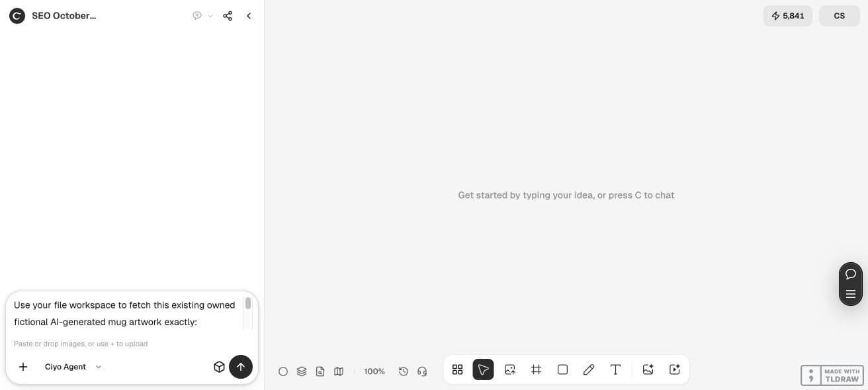Start a new chat thread
Viewport: 868px width, 390px height.
pos(197,16)
